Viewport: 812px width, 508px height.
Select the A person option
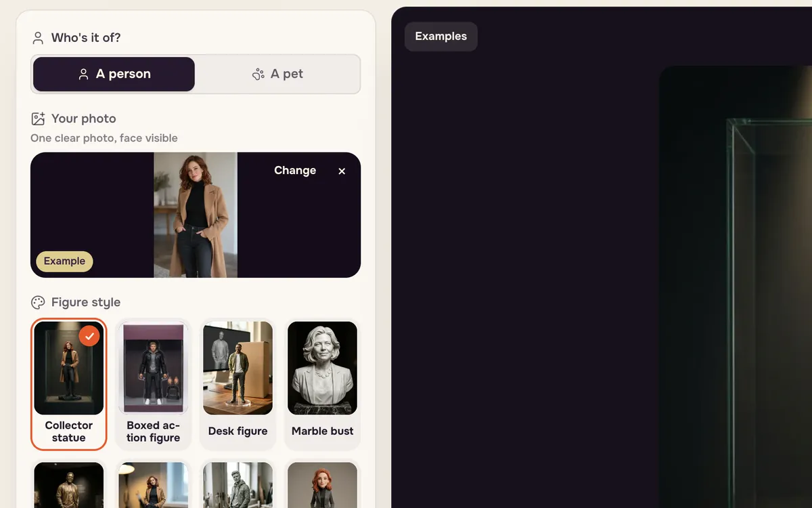114,74
